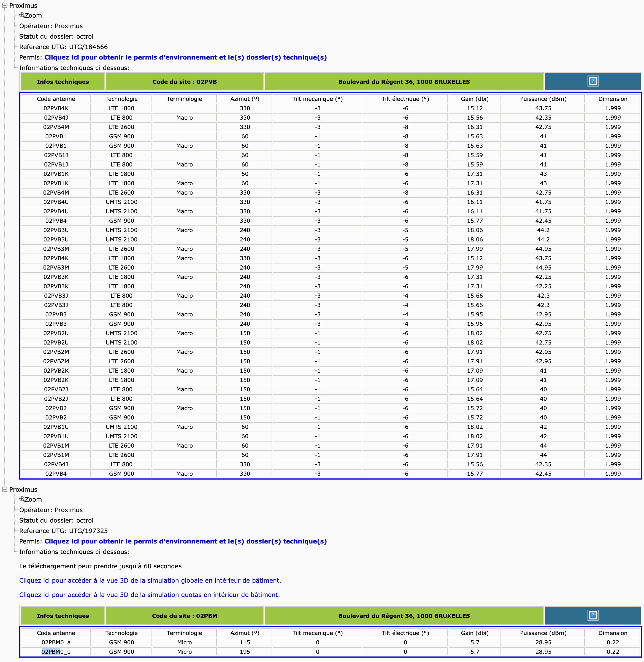Collapse the second Proximus tree node above UTG/197325

coord(5,489)
